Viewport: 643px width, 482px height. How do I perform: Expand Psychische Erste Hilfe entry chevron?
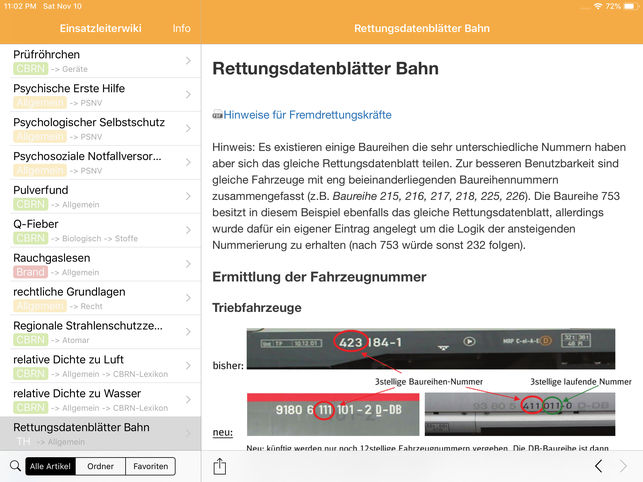coord(188,95)
